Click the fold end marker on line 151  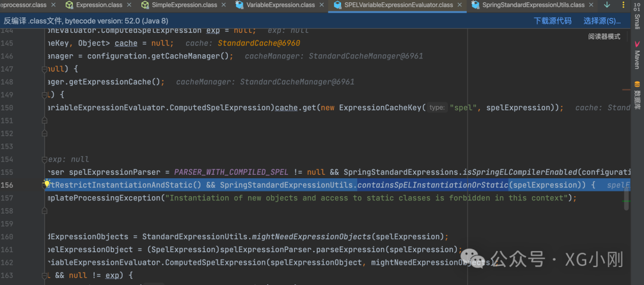44,120
